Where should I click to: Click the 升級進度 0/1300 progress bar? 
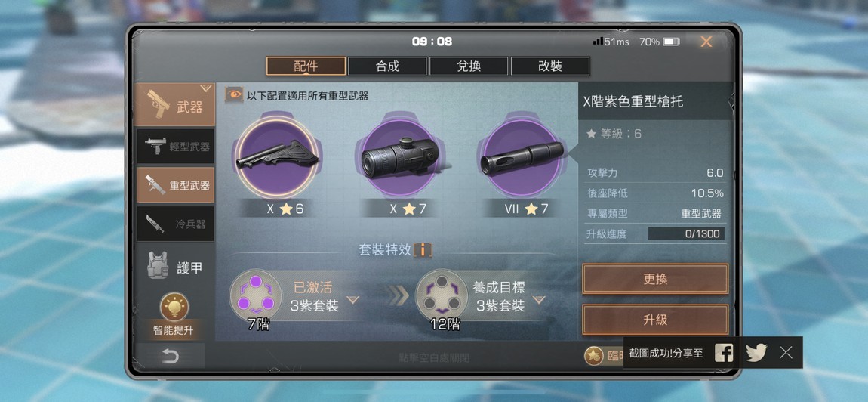[x=686, y=234]
